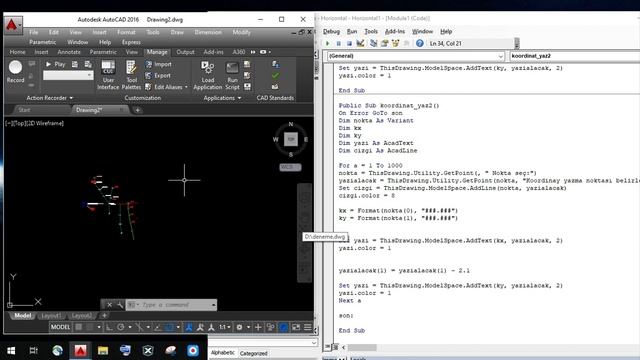
Task: Open the VBA Add-Ins menu
Action: (x=395, y=31)
